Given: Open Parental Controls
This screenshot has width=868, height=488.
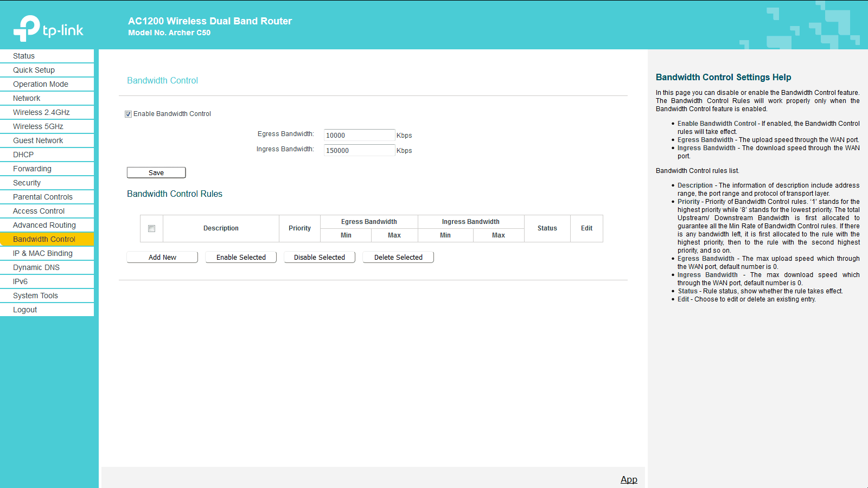Looking at the screenshot, I should pyautogui.click(x=47, y=197).
